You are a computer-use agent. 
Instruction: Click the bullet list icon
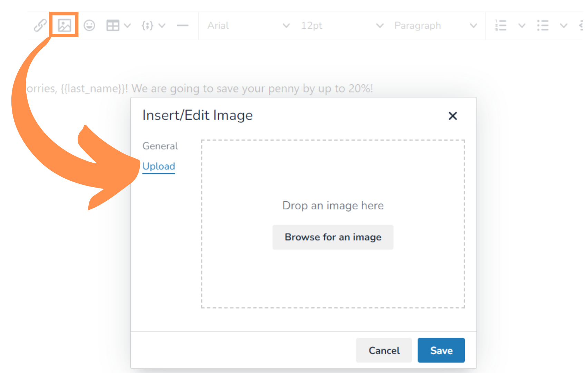(x=542, y=26)
